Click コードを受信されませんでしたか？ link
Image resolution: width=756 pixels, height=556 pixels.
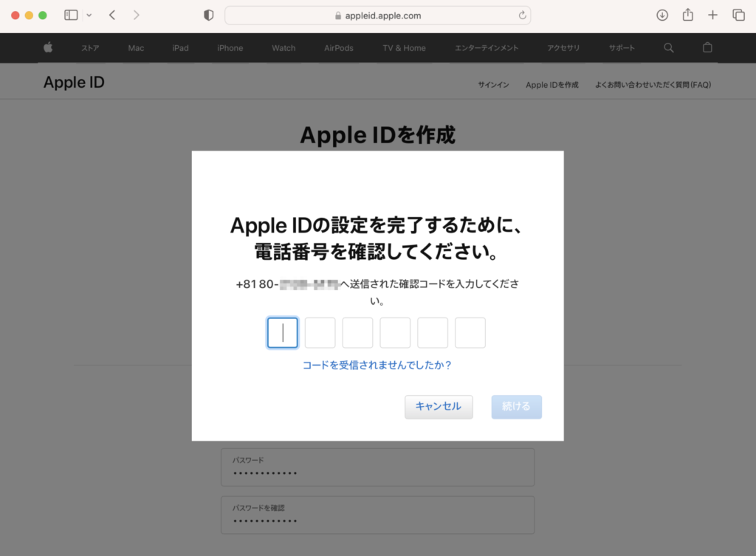point(377,365)
